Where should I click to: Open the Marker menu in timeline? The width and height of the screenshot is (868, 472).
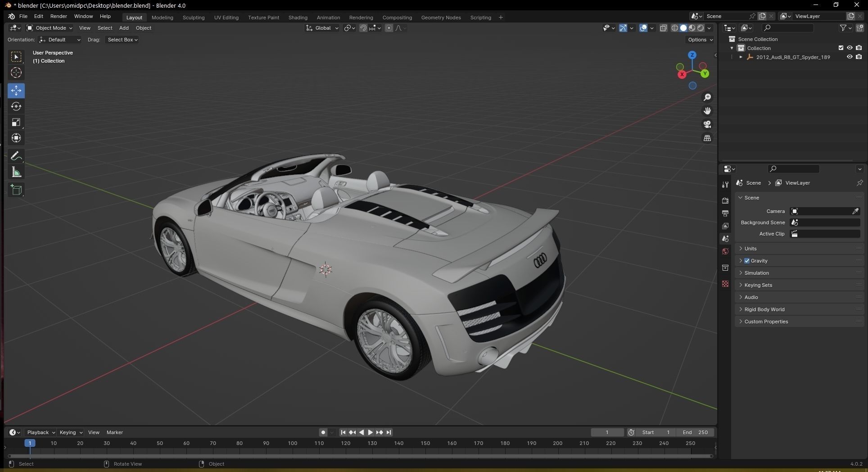click(x=114, y=432)
